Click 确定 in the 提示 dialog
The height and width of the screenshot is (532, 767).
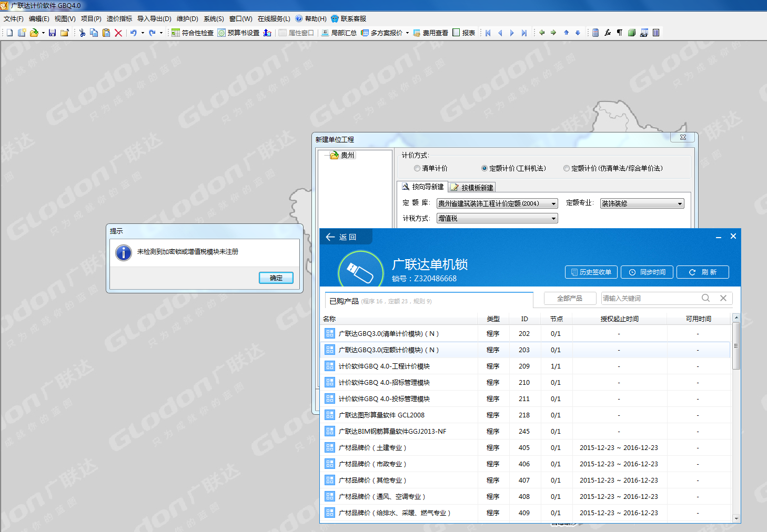276,278
